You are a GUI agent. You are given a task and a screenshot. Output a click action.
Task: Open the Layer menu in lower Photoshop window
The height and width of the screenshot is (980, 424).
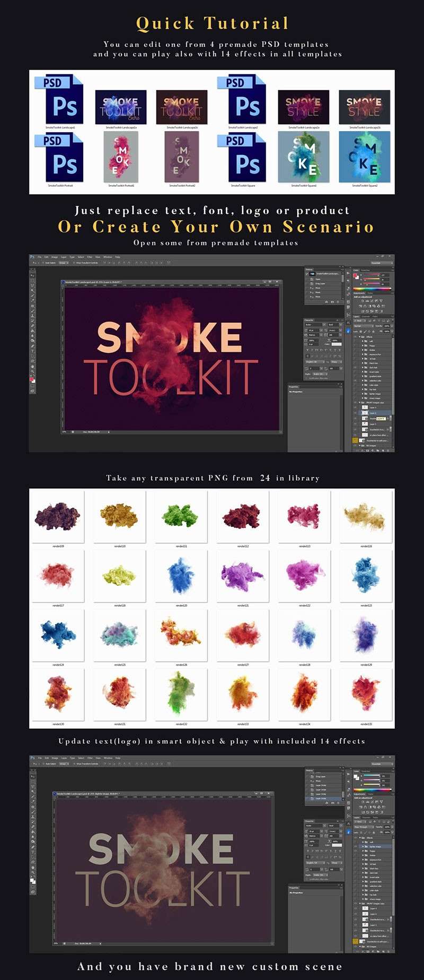pyautogui.click(x=64, y=758)
